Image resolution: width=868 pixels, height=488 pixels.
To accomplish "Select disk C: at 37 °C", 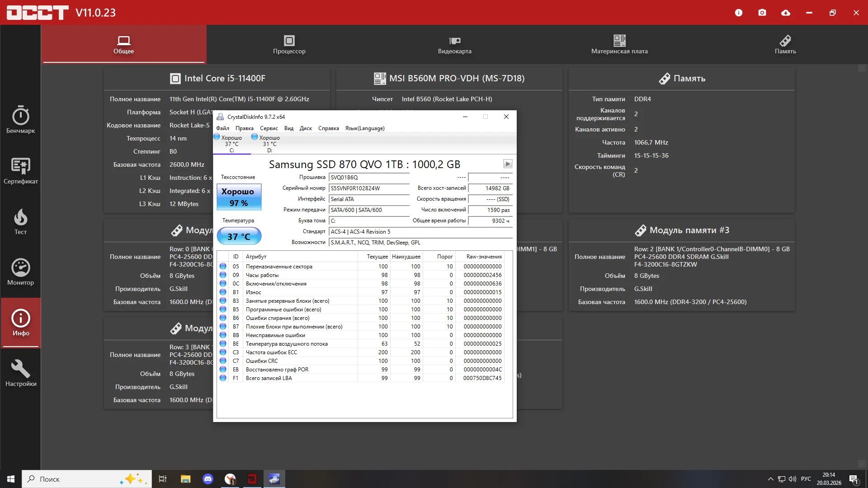I will 231,144.
